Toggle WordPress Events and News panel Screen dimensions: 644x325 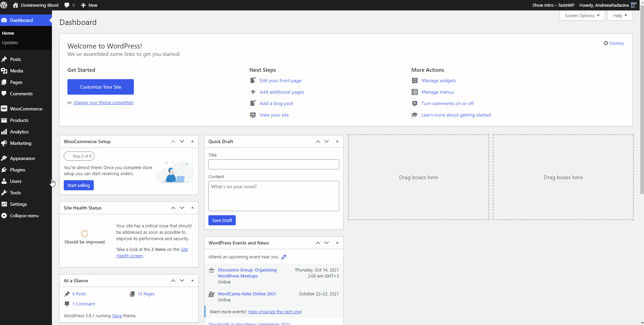click(337, 243)
